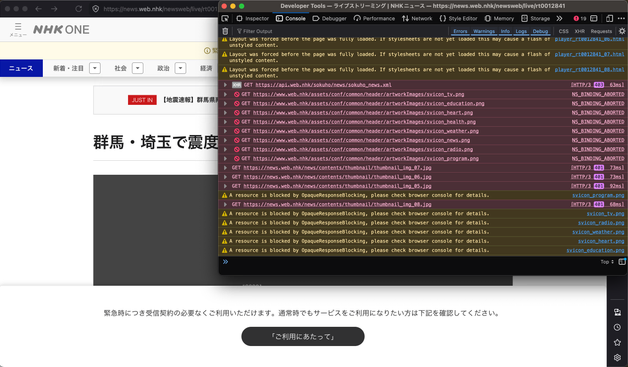Expand svicon_health.png GET request row
The height and width of the screenshot is (367, 628).
225,122
